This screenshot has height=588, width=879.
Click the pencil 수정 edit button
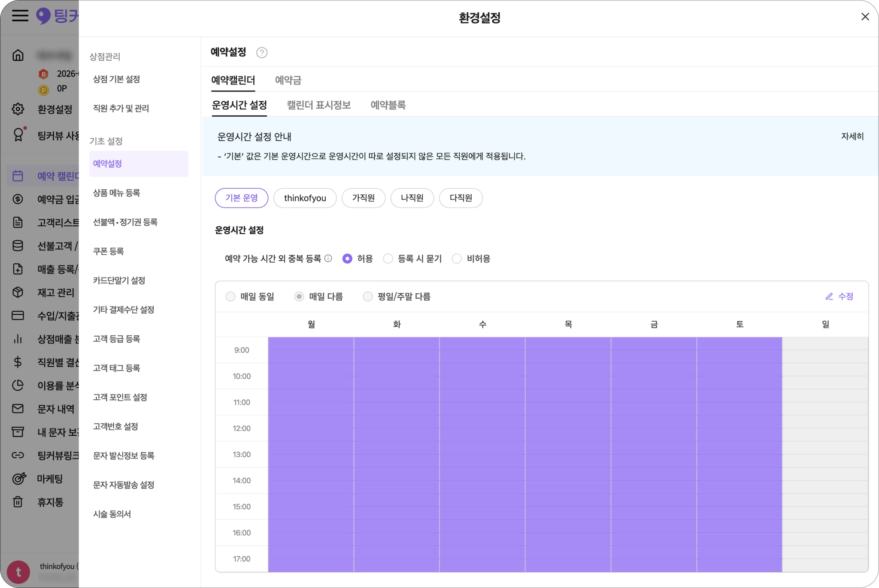tap(839, 296)
